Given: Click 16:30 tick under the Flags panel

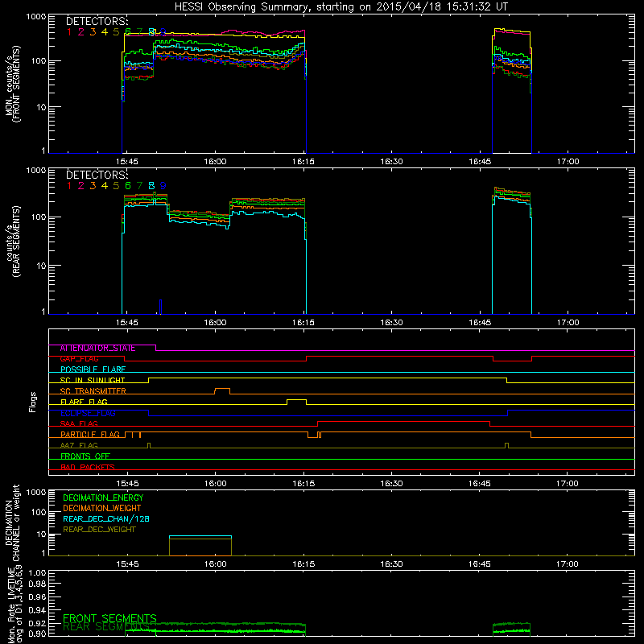Looking at the screenshot, I should tap(391, 484).
